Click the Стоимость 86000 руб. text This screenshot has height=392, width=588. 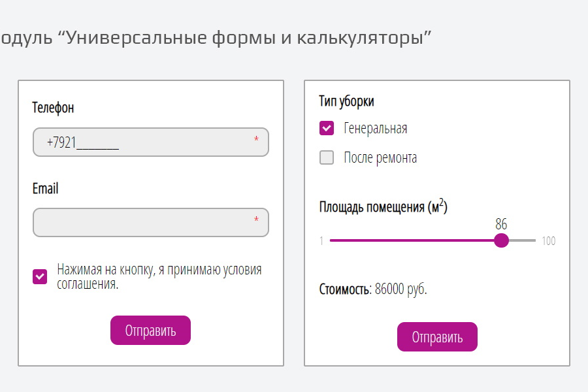(x=373, y=289)
